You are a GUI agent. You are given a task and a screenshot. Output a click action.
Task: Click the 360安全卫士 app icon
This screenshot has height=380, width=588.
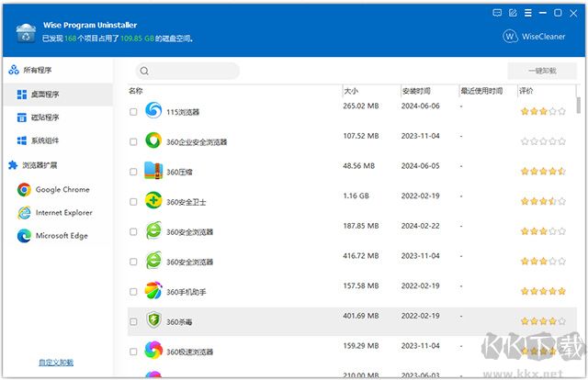click(x=153, y=200)
